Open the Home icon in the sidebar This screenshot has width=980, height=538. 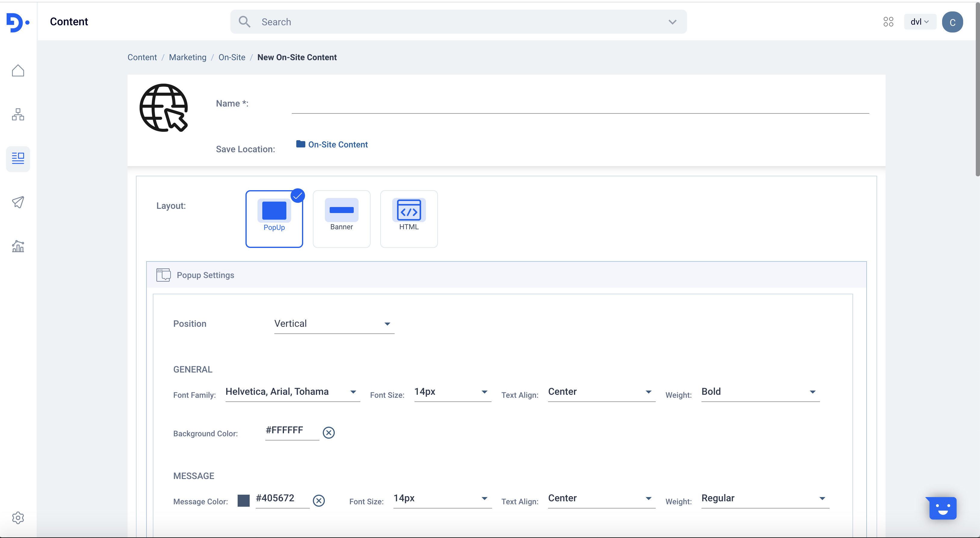click(x=18, y=71)
